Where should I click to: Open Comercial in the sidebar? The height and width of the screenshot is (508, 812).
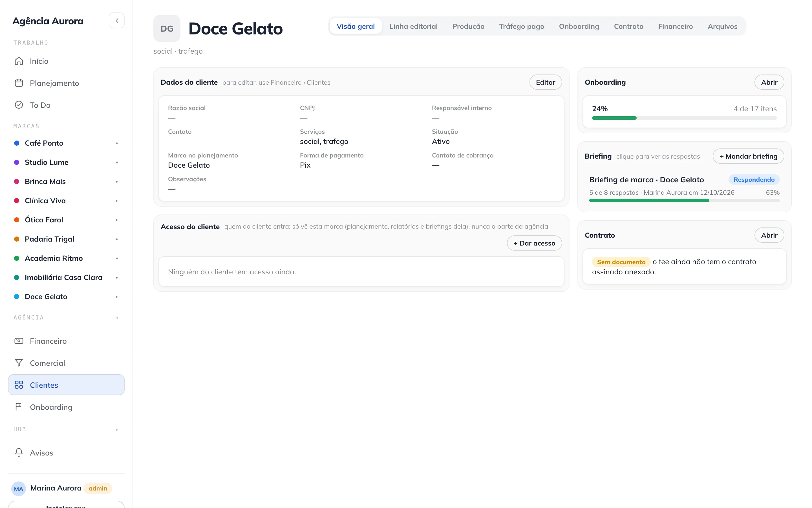click(x=66, y=363)
